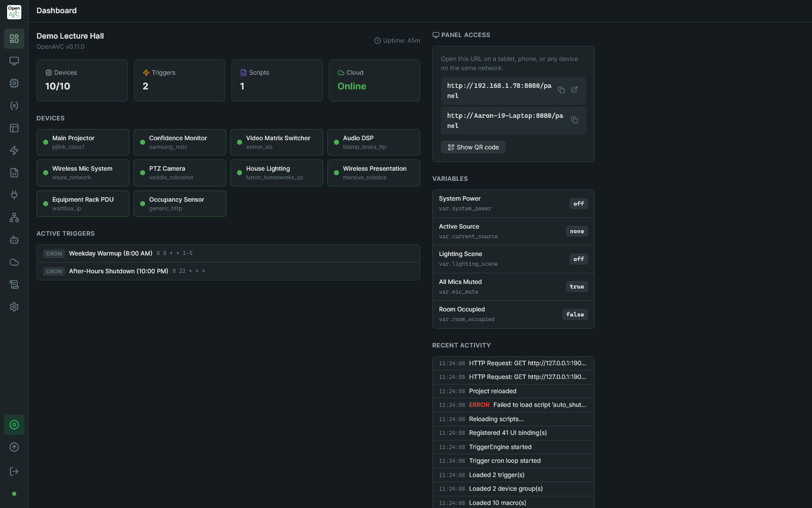Select the Equipment Rack PDU device card

coord(83,204)
